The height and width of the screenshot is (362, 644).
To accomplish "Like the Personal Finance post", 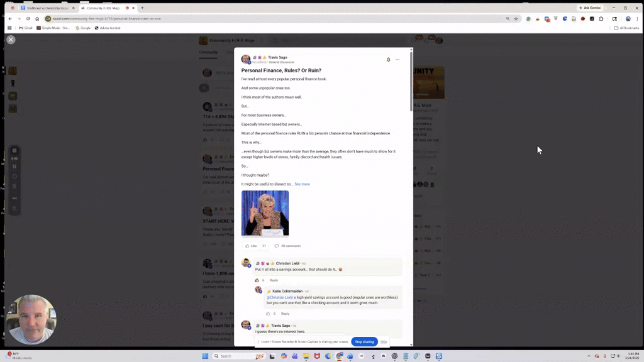I will (x=250, y=246).
